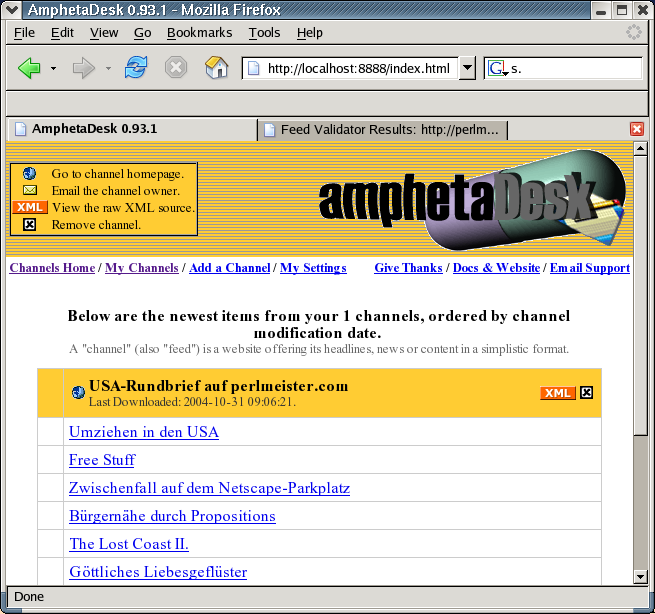655x614 pixels.
Task: Open the View menu
Action: (104, 33)
